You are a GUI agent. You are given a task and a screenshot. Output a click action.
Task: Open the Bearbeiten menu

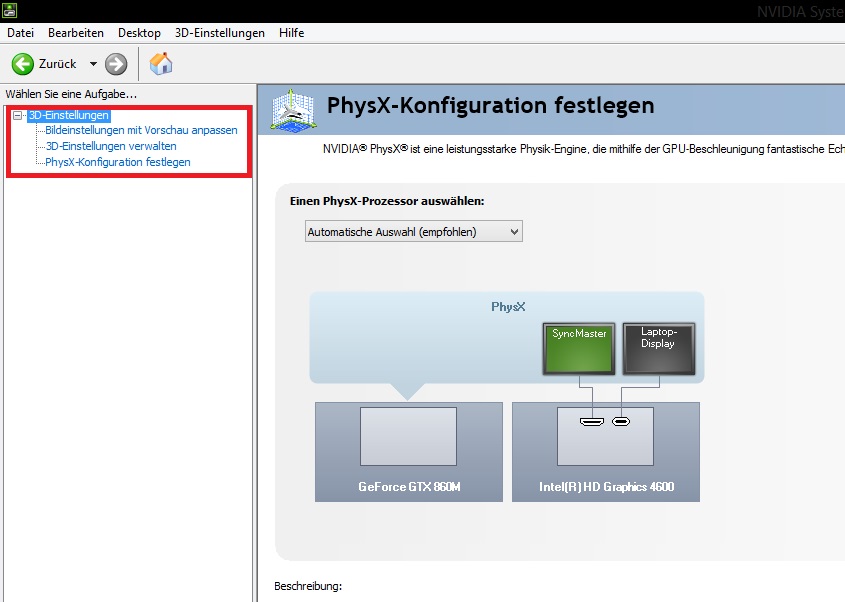click(x=76, y=33)
